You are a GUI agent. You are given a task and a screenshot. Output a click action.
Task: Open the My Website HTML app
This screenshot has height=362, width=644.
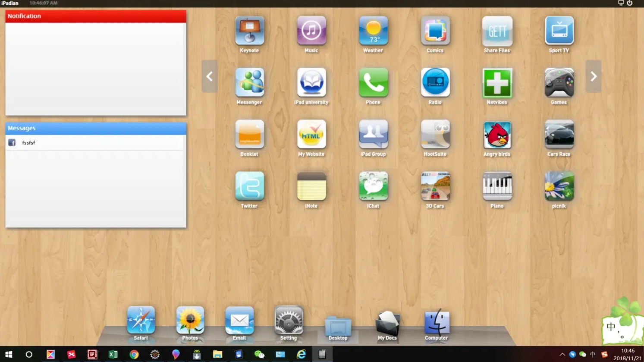[x=311, y=134]
